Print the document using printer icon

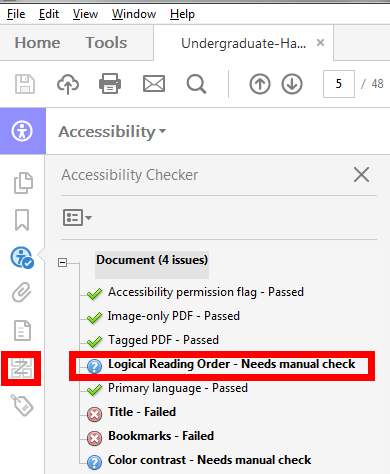(110, 84)
